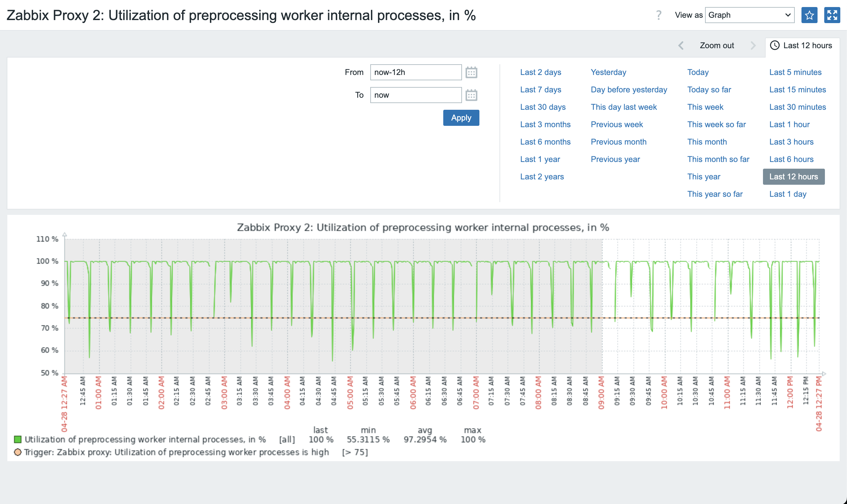Viewport: 847px width, 504px height.
Task: Select Last 30 days range
Action: tap(543, 107)
